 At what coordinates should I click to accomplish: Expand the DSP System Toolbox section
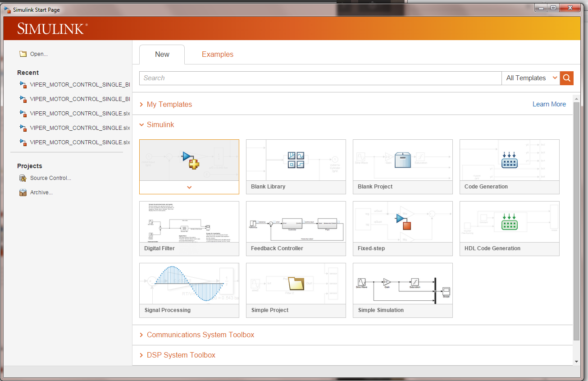(181, 355)
